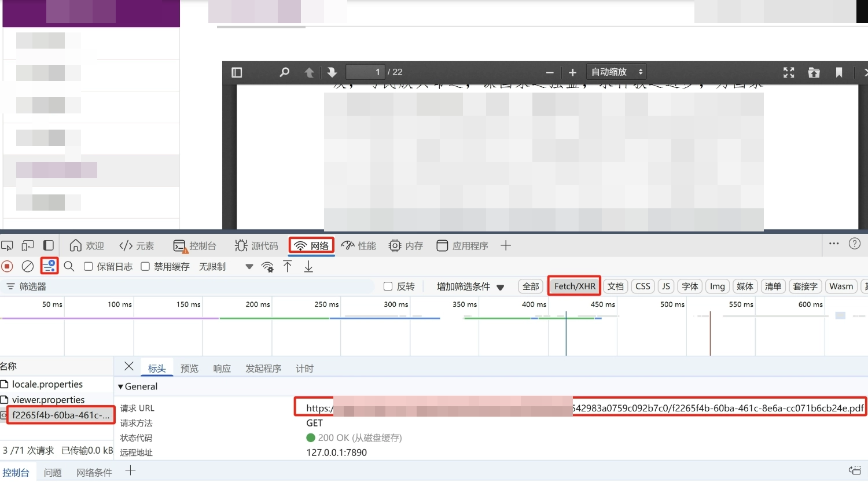
Task: Collapse the General section in headers
Action: point(120,386)
